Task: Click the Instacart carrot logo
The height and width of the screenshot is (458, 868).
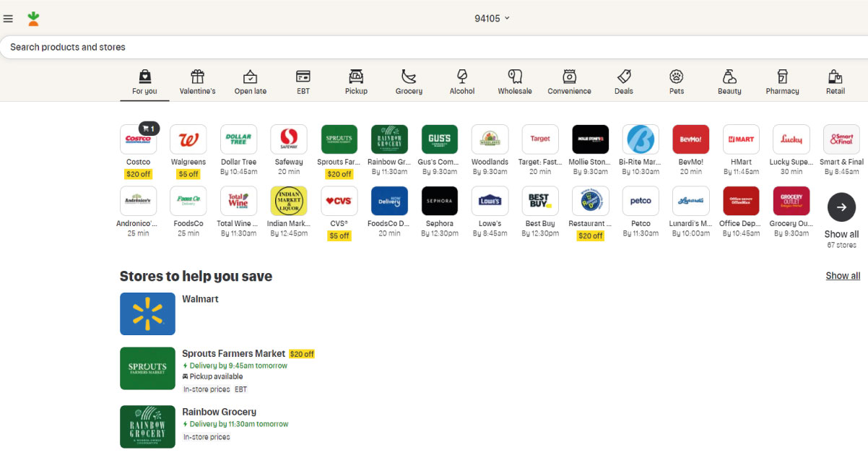Action: [33, 19]
